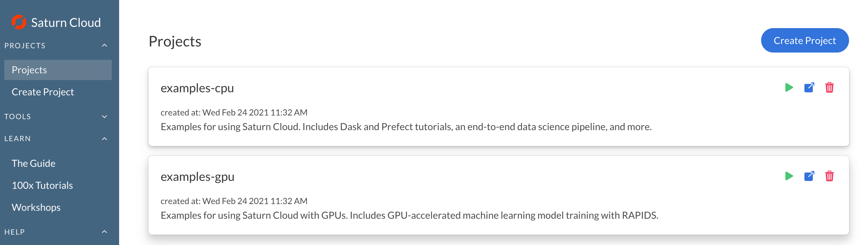The height and width of the screenshot is (245, 868).
Task: Start the examples-gpu project with play icon
Action: pyautogui.click(x=789, y=176)
